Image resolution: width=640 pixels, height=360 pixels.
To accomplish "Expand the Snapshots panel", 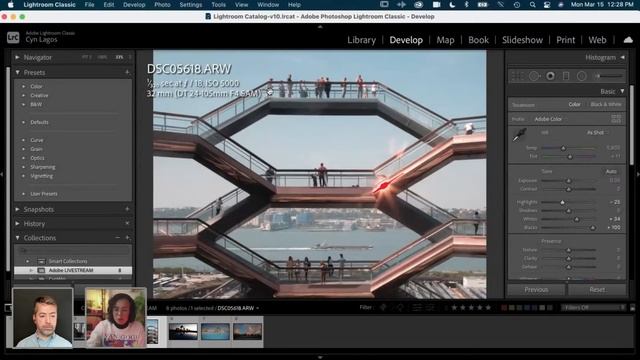I will [x=18, y=209].
